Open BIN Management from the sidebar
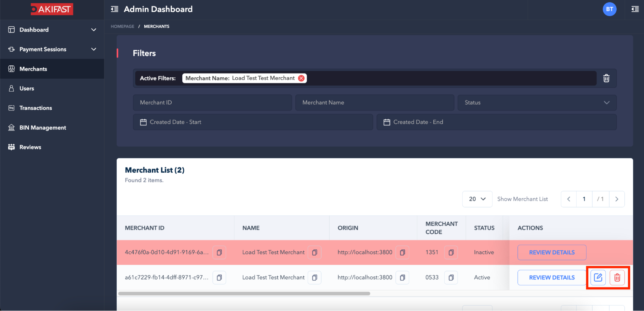644x311 pixels. [43, 128]
